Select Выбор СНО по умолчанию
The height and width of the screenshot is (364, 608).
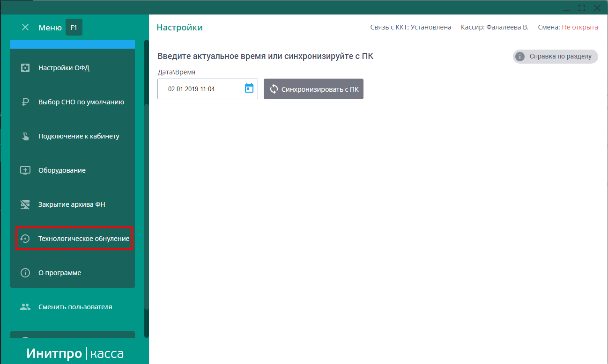[73, 102]
